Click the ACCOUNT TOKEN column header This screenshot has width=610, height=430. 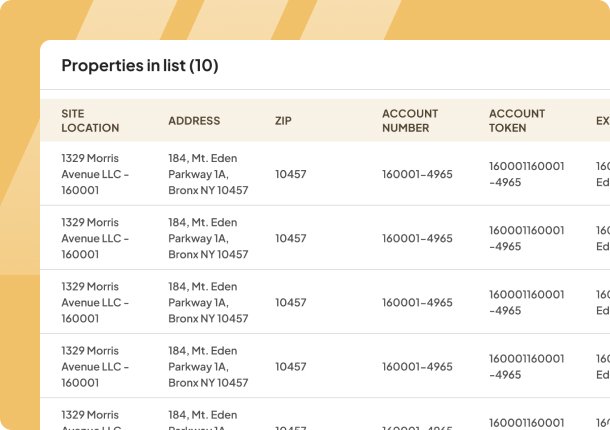pyautogui.click(x=517, y=121)
